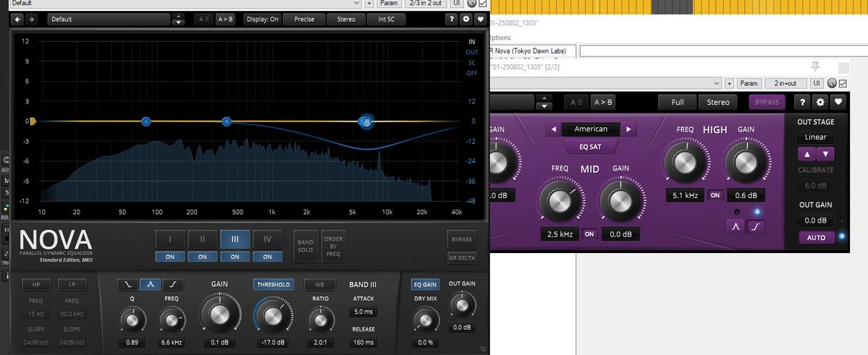
Task: Click band III node on EQ graph
Action: click(x=366, y=121)
